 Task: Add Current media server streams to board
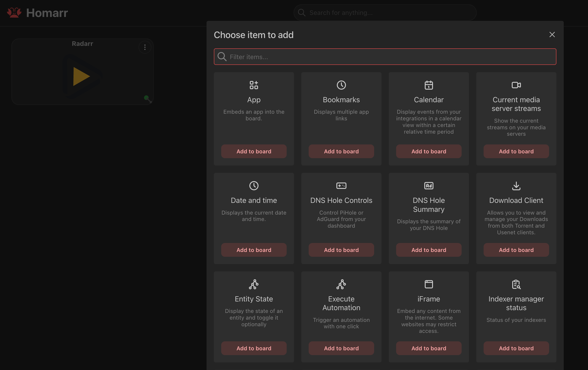516,151
